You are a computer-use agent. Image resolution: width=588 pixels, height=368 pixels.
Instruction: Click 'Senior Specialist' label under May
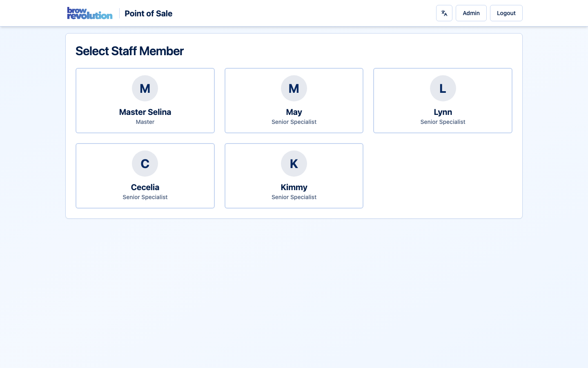point(294,122)
